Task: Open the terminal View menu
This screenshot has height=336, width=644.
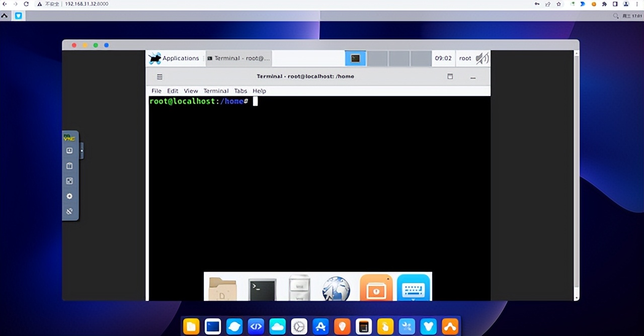Action: 191,91
